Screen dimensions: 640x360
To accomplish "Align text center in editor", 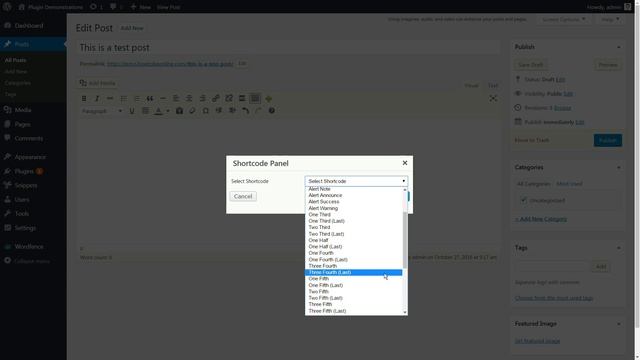I will point(189,98).
